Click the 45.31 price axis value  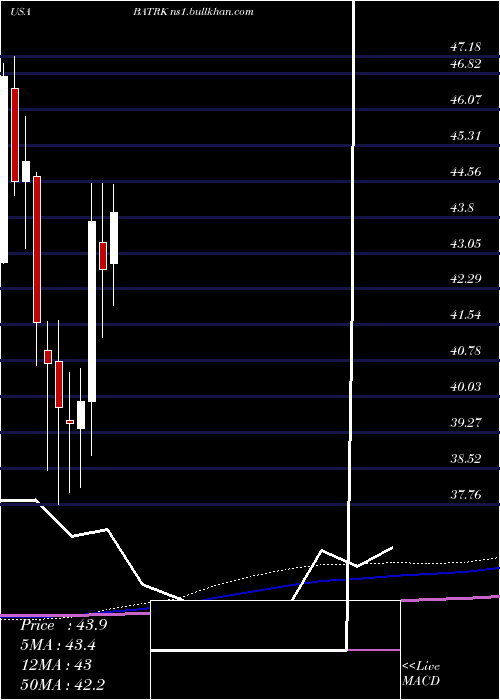pyautogui.click(x=466, y=136)
